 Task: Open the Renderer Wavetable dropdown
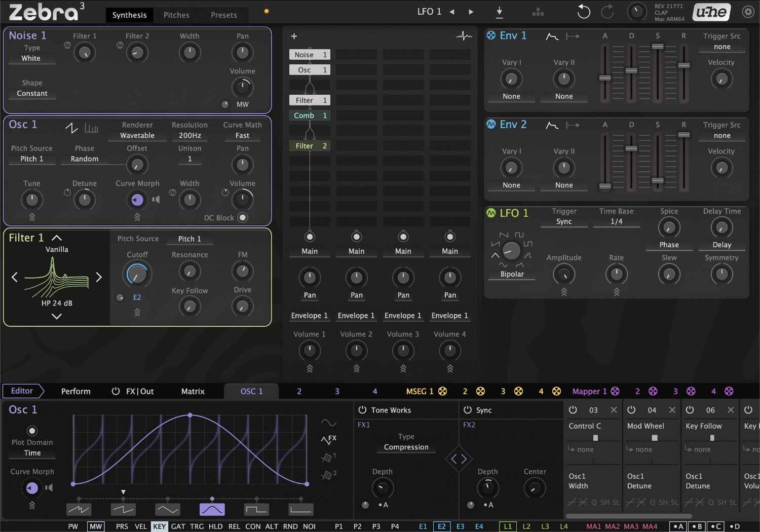[x=137, y=135]
